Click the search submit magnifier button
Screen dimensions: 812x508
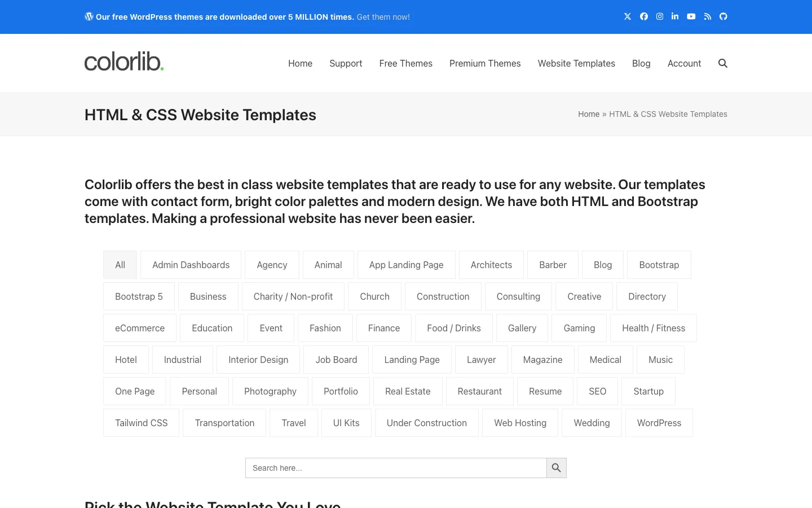tap(557, 468)
